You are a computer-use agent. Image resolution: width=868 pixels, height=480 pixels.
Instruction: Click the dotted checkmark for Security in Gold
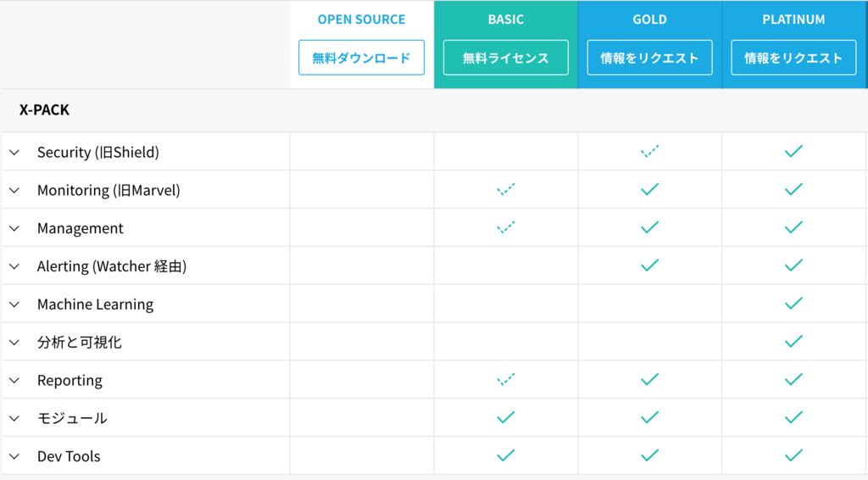click(649, 151)
